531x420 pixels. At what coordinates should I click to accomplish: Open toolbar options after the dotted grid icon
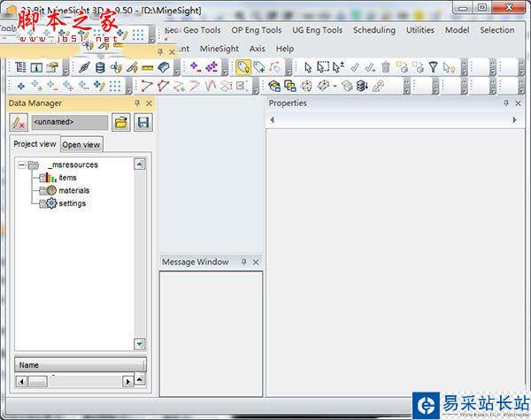(x=129, y=87)
